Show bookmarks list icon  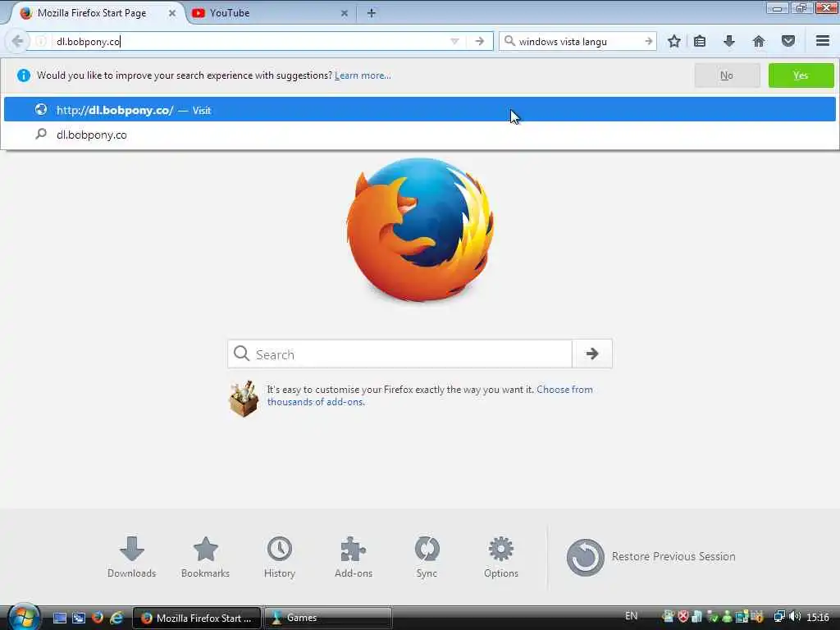point(700,41)
